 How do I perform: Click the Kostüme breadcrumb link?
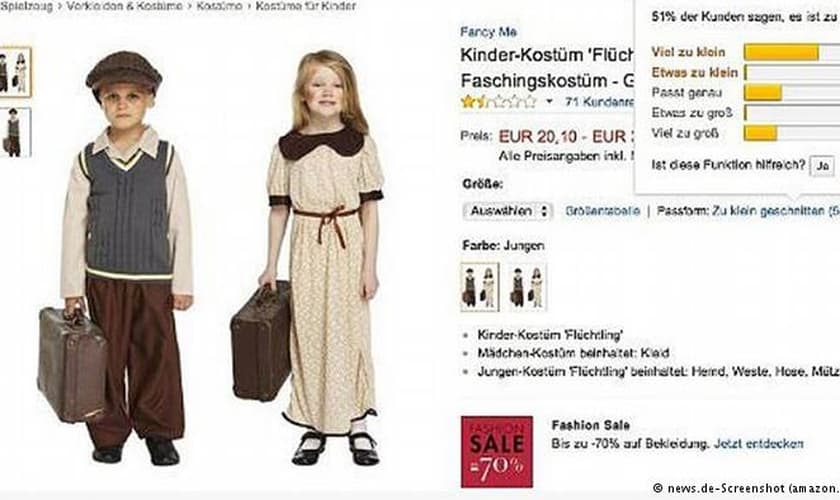tap(219, 6)
